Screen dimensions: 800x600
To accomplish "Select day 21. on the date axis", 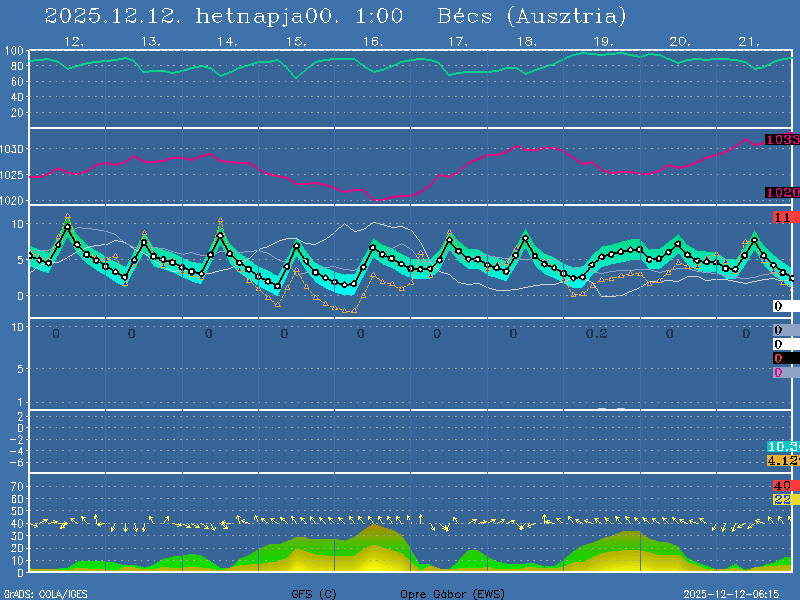I will [x=749, y=42].
